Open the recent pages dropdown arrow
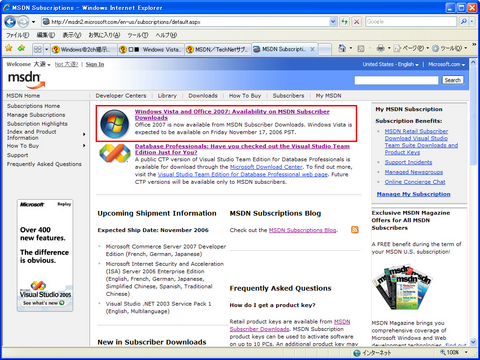The width and height of the screenshot is (480, 360). 33,22
